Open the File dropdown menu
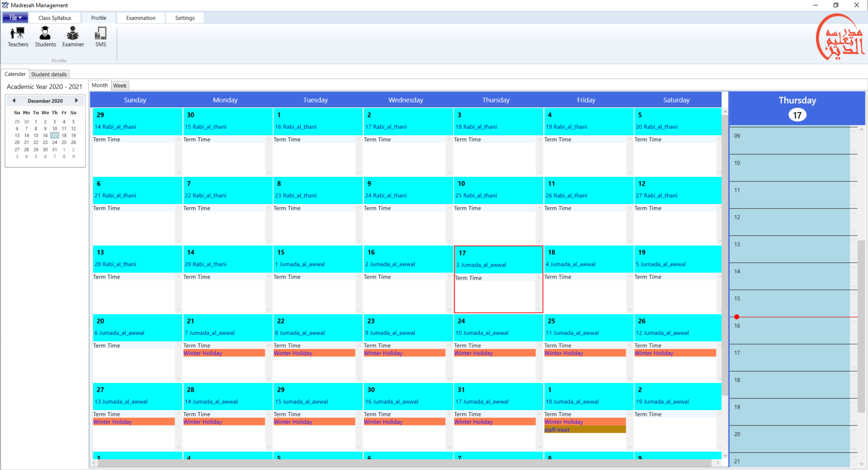 15,18
